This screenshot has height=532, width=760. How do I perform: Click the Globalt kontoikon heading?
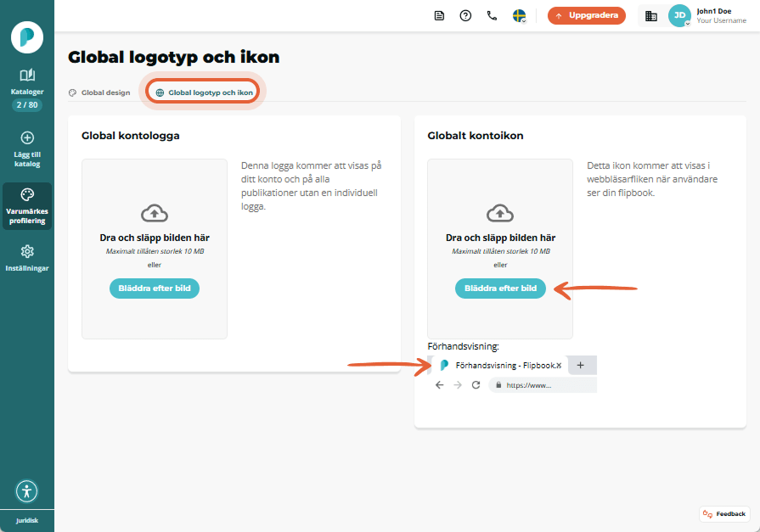(476, 136)
